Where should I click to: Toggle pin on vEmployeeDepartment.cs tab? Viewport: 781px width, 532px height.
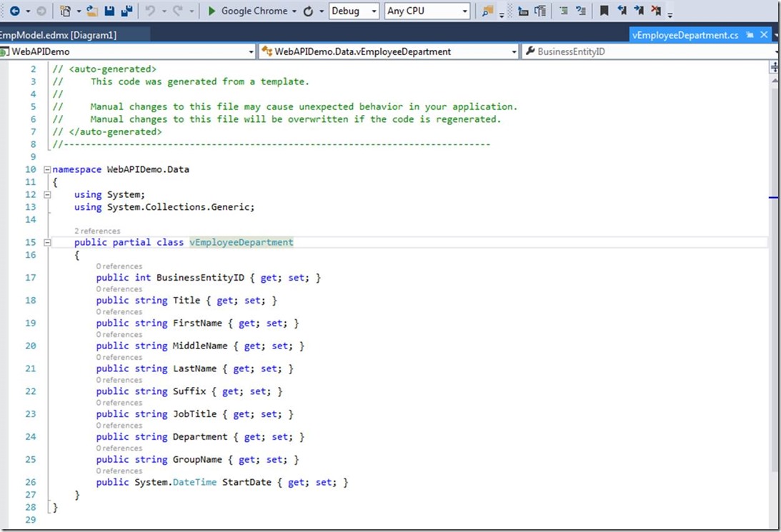pyautogui.click(x=750, y=35)
